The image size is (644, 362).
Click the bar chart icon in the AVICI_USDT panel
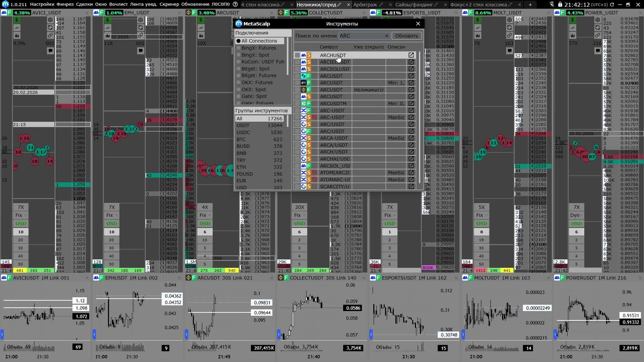(x=17, y=35)
